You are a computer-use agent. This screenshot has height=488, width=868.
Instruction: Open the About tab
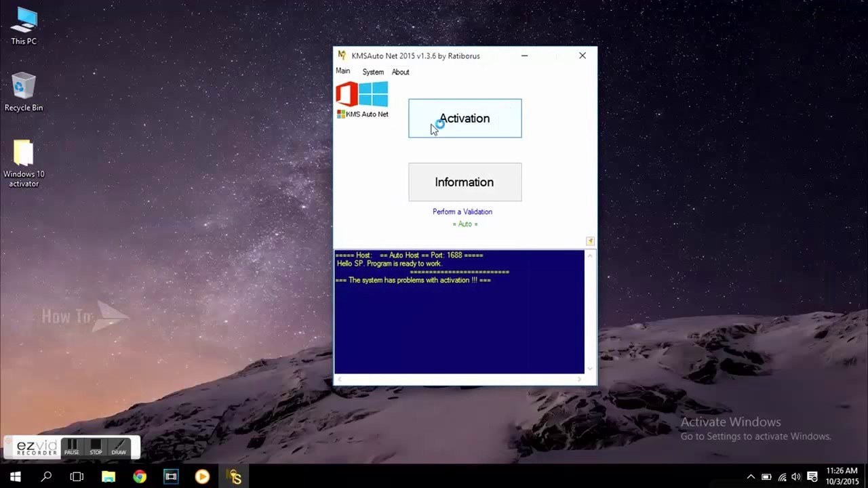[400, 72]
